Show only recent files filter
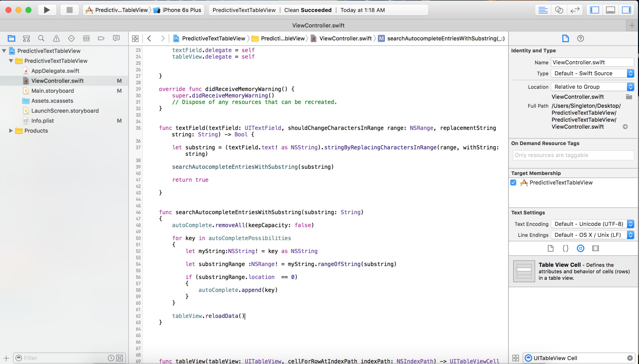Viewport: 639px width, 364px height. pyautogui.click(x=111, y=358)
